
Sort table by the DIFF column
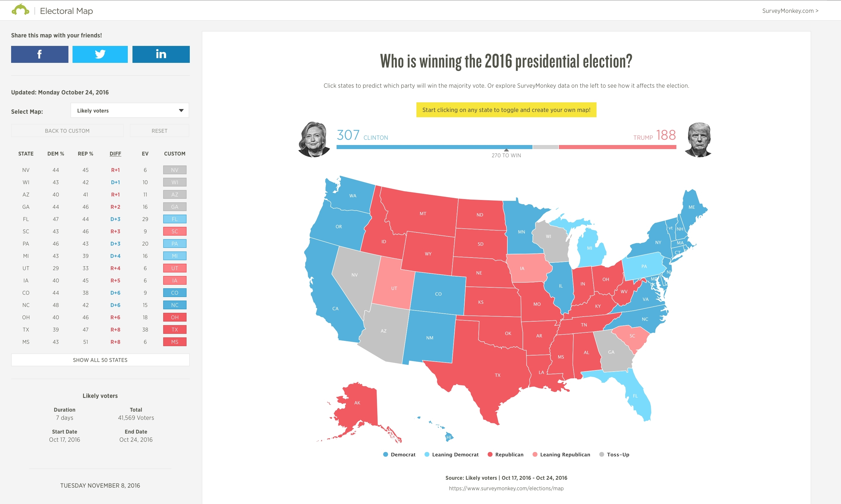pyautogui.click(x=115, y=154)
